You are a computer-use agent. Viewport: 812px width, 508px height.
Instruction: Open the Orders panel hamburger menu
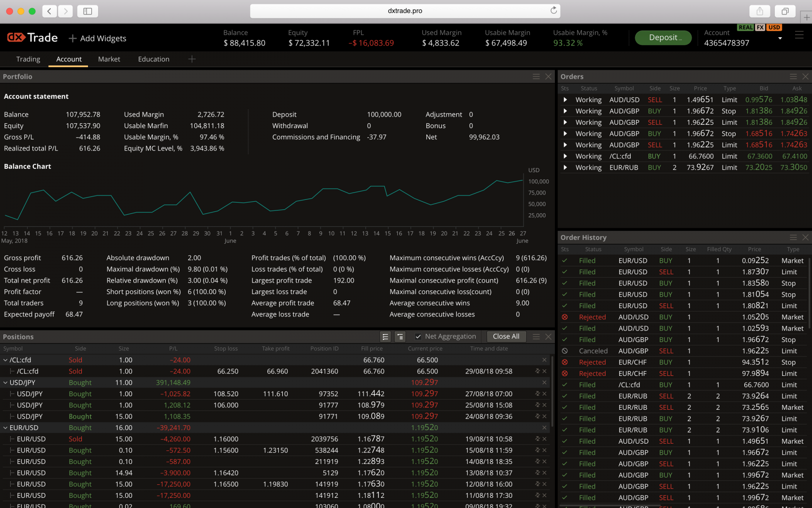point(793,76)
